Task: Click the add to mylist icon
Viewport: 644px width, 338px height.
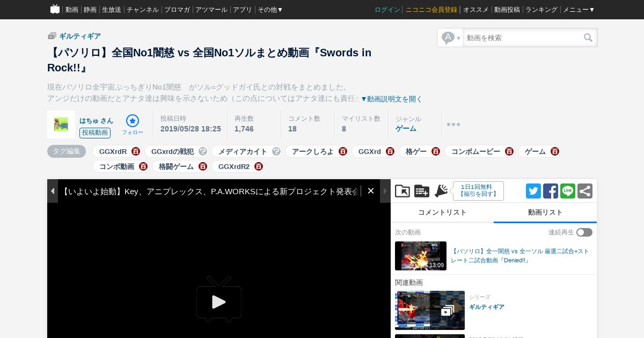Action: click(x=422, y=191)
